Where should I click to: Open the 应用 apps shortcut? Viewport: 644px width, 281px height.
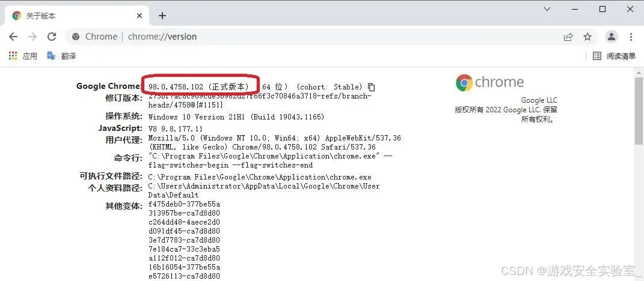click(23, 56)
